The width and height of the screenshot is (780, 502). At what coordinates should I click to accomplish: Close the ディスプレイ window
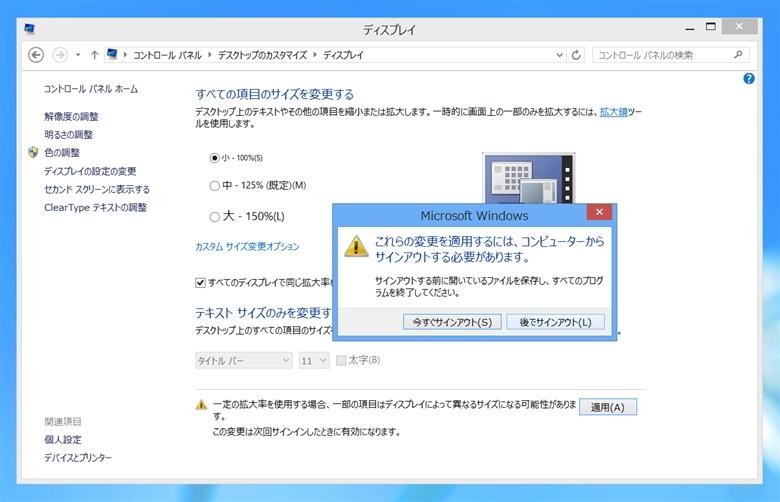pos(739,26)
